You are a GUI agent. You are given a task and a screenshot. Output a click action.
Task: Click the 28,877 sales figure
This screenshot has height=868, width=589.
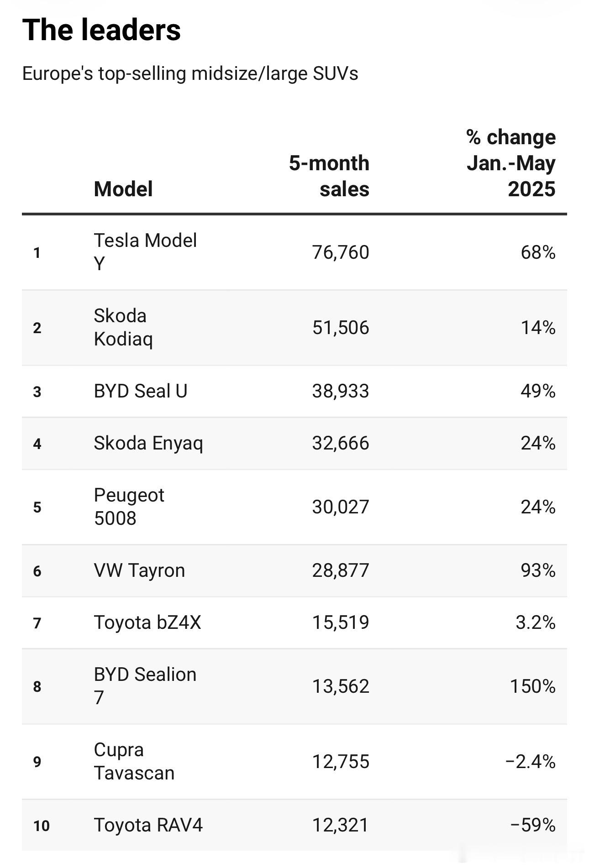point(341,570)
